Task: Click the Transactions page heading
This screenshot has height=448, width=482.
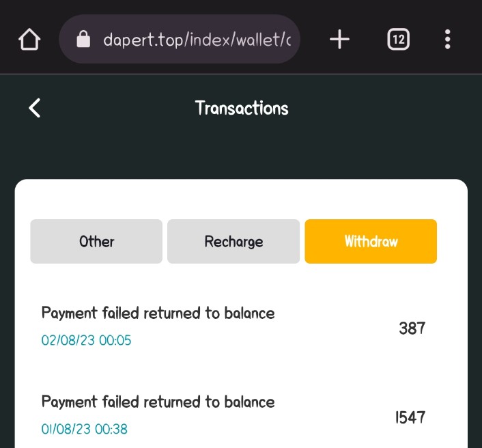Action: click(242, 108)
